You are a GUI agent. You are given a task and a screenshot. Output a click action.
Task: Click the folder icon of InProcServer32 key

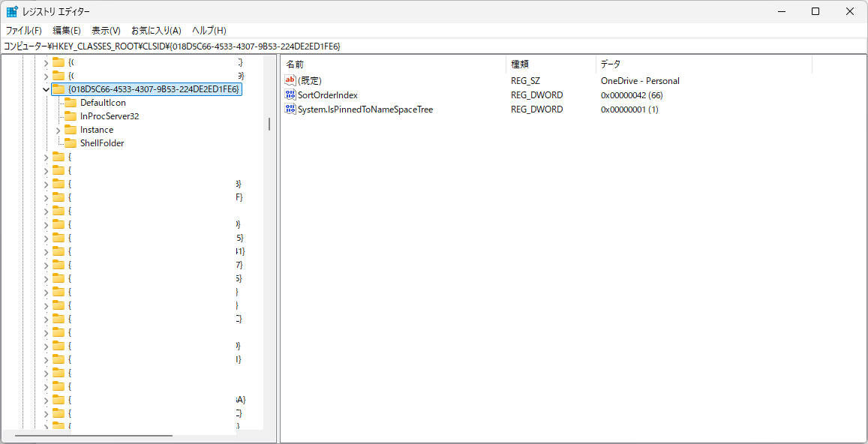click(71, 115)
